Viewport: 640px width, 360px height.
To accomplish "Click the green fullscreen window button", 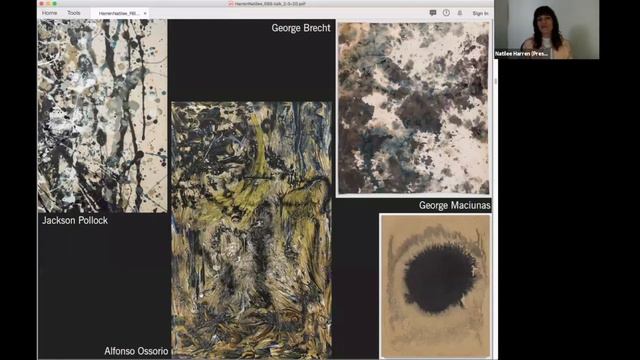I will (55, 4).
